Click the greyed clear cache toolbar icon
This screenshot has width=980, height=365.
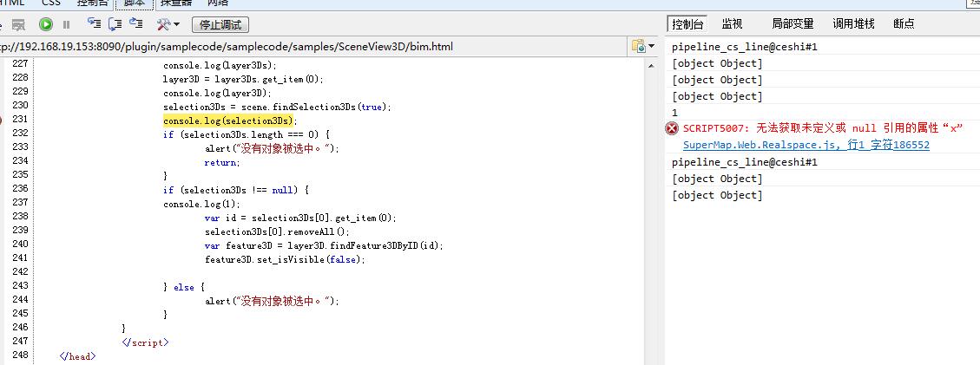tap(19, 25)
